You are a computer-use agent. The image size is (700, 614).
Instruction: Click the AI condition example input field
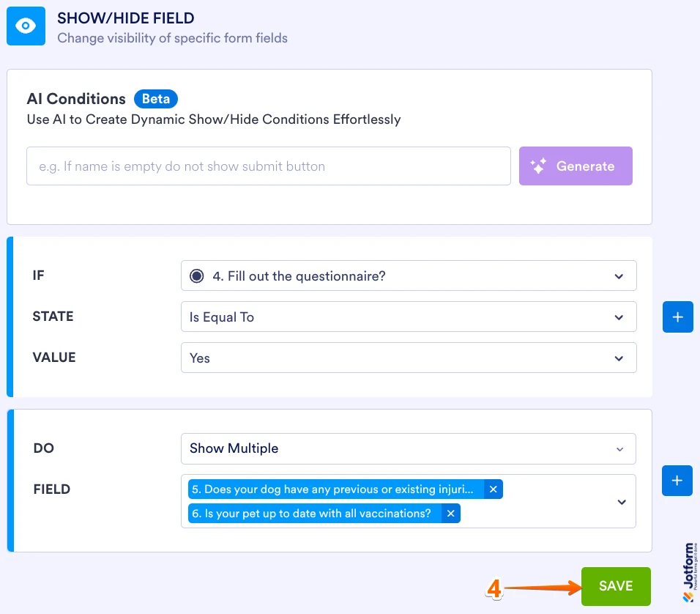(x=268, y=166)
